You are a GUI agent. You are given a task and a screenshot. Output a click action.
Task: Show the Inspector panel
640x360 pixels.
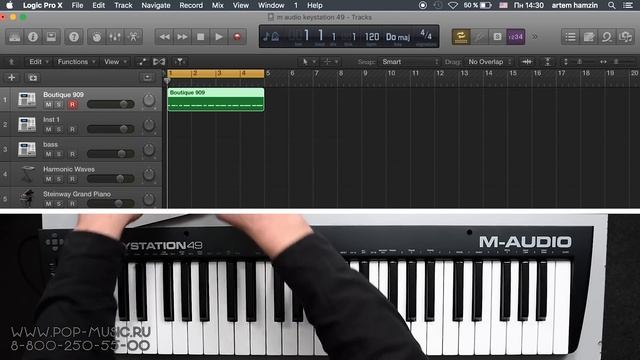click(33, 37)
